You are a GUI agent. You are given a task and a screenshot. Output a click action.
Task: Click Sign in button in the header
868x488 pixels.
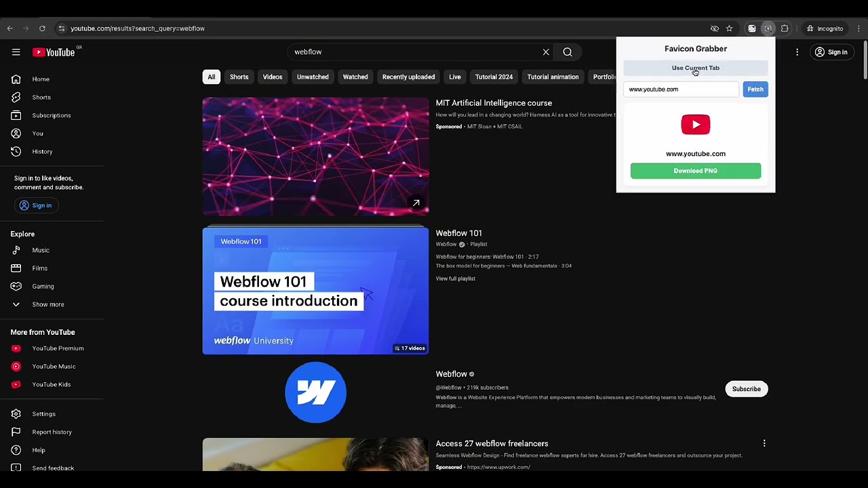click(831, 52)
